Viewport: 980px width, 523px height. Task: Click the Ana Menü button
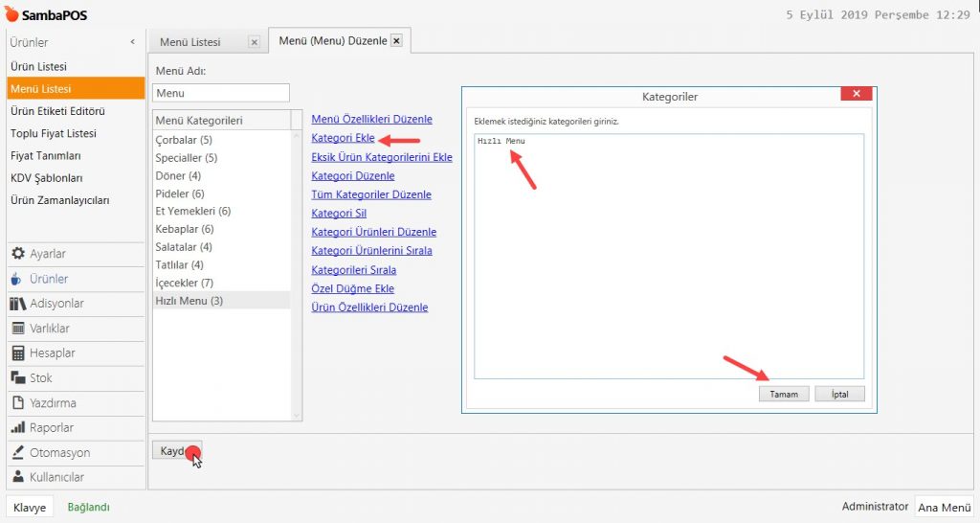tap(942, 507)
